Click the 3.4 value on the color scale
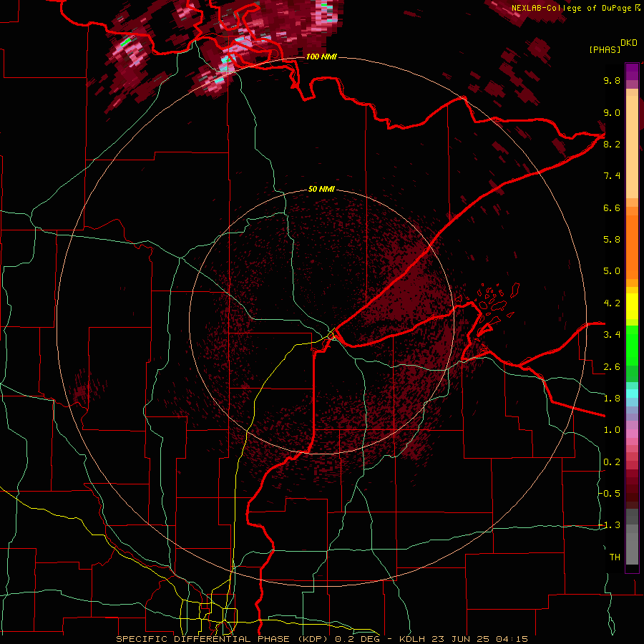The height and width of the screenshot is (644, 644). pos(612,335)
